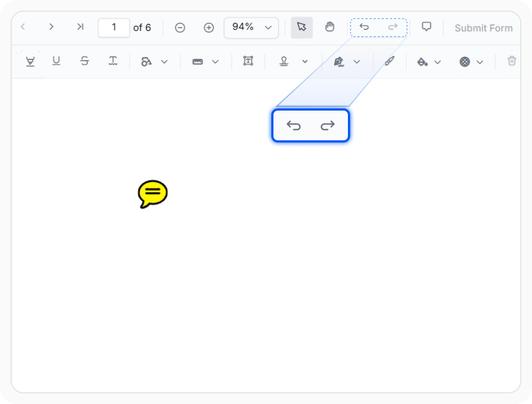Select the highlight text tool
The height and width of the screenshot is (404, 532).
30,61
